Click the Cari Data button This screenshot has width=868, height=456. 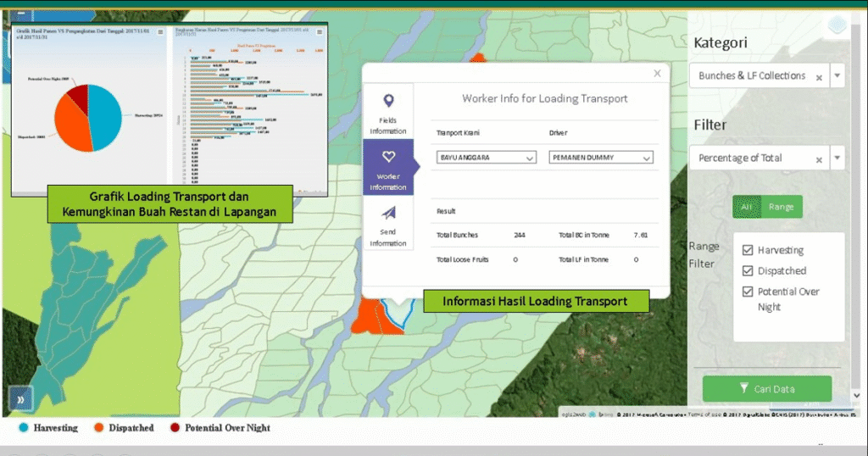pyautogui.click(x=767, y=388)
